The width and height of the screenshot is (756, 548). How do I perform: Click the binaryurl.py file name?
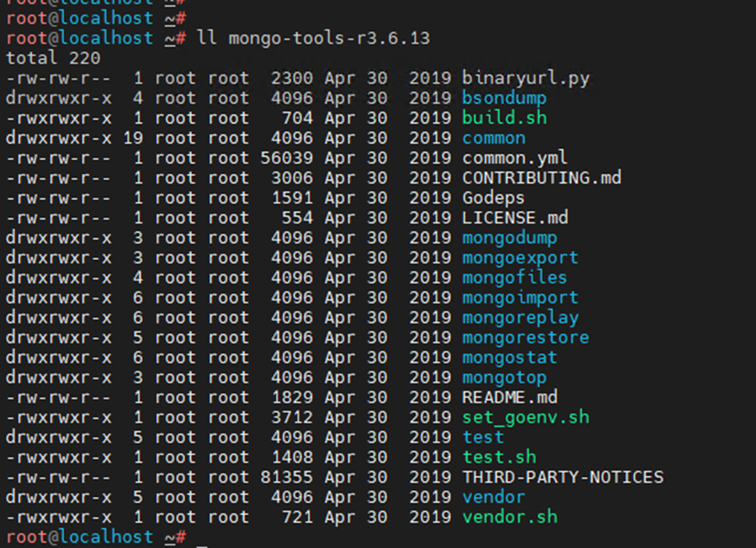click(526, 78)
